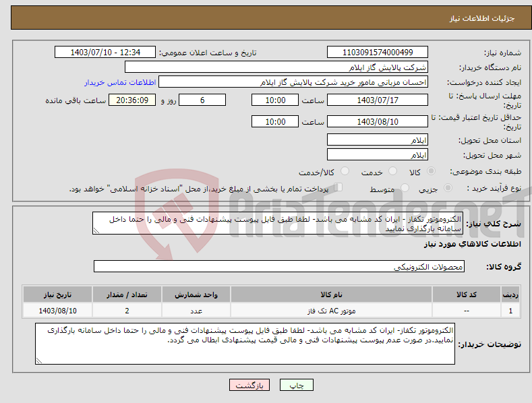Click the delivery city ایلام field
Image resolution: width=532 pixels, height=403 pixels.
pyautogui.click(x=378, y=155)
